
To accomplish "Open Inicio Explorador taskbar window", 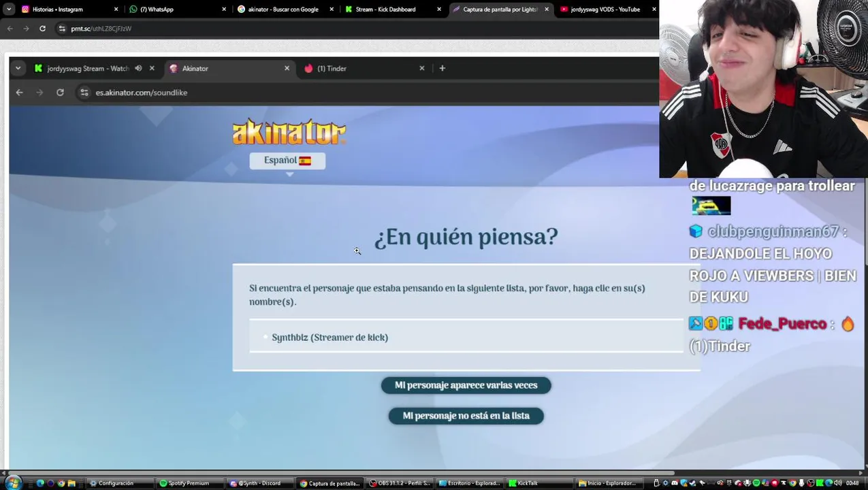I will point(609,483).
